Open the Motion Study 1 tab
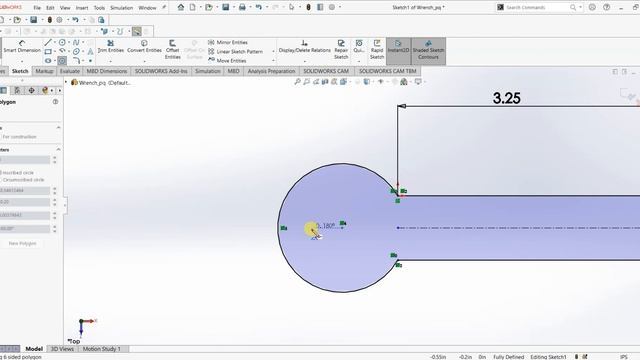 coord(102,349)
